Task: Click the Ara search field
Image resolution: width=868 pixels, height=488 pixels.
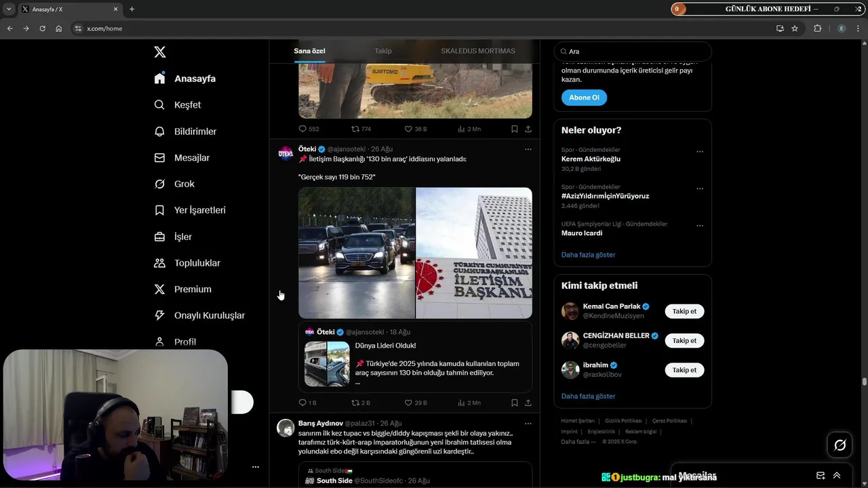Action: (633, 52)
